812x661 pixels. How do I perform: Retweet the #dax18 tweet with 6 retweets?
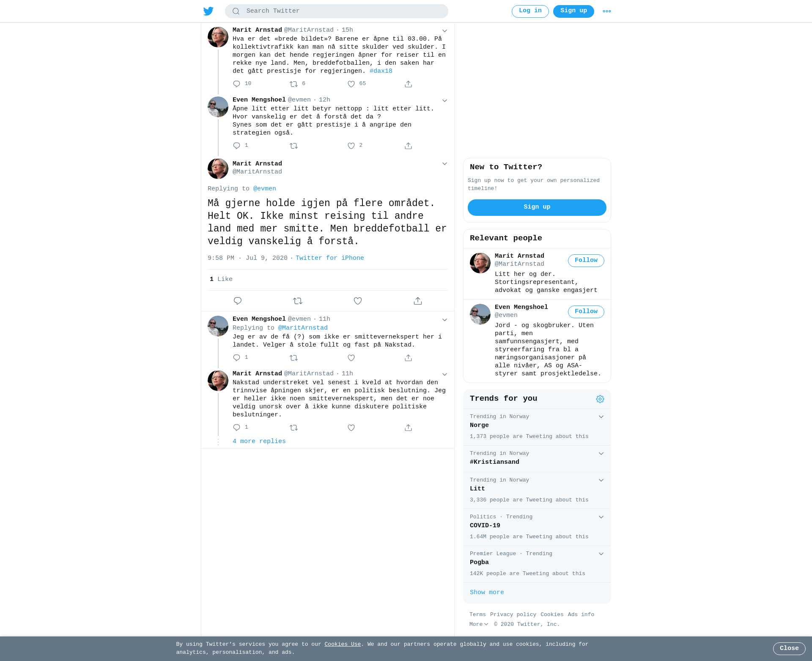click(294, 84)
